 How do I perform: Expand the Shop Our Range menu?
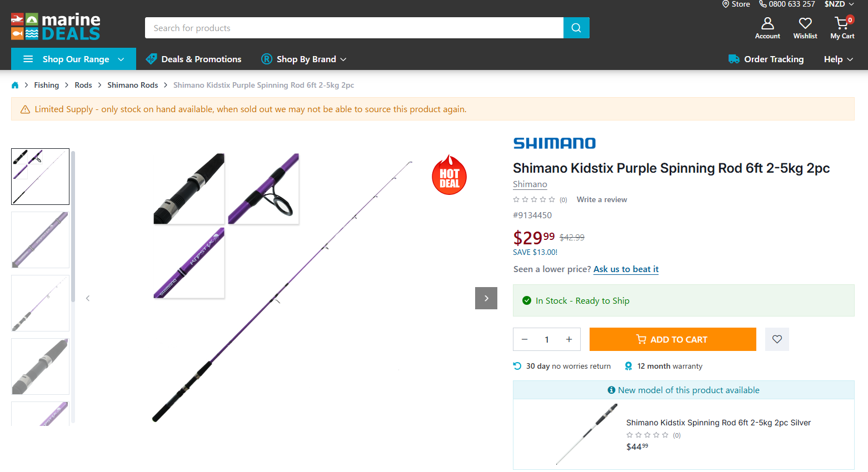(x=73, y=59)
